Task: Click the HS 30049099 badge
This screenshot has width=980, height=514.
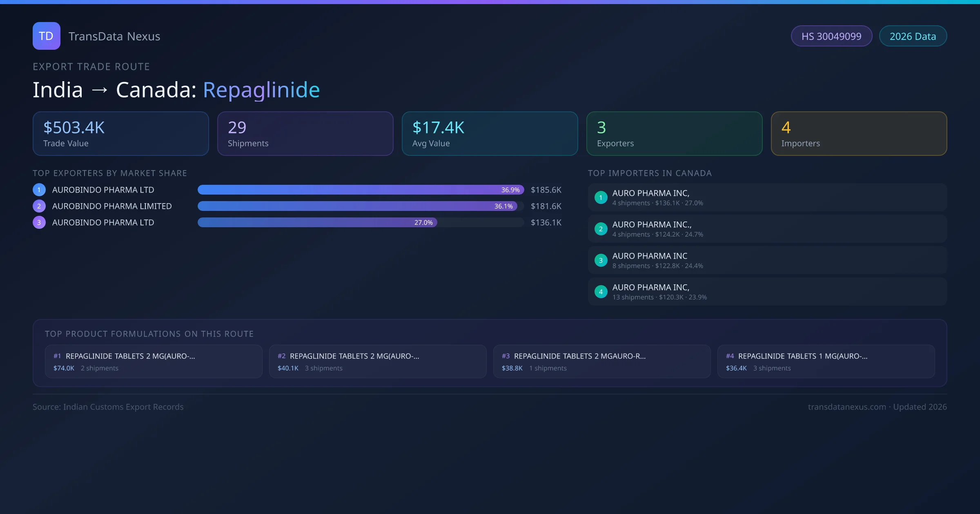Action: pyautogui.click(x=831, y=36)
